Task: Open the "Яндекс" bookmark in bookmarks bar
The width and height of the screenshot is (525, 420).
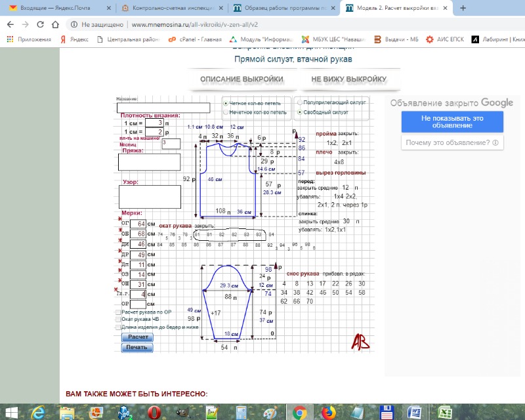Action: point(75,39)
